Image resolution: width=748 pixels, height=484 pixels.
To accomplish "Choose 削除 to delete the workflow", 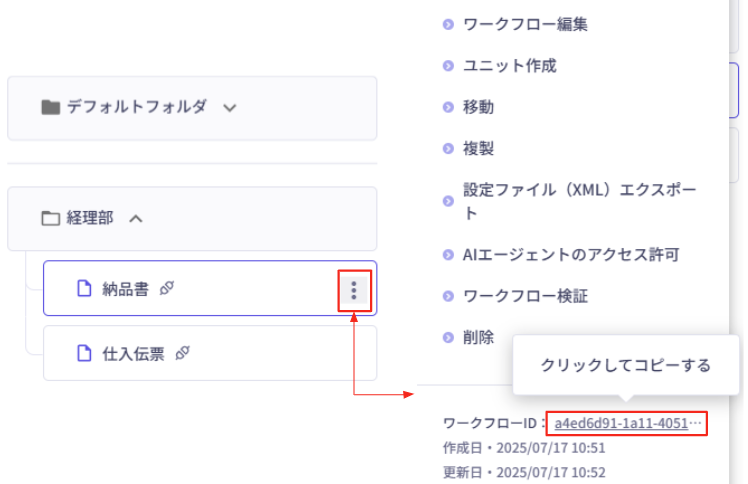I will (x=478, y=338).
